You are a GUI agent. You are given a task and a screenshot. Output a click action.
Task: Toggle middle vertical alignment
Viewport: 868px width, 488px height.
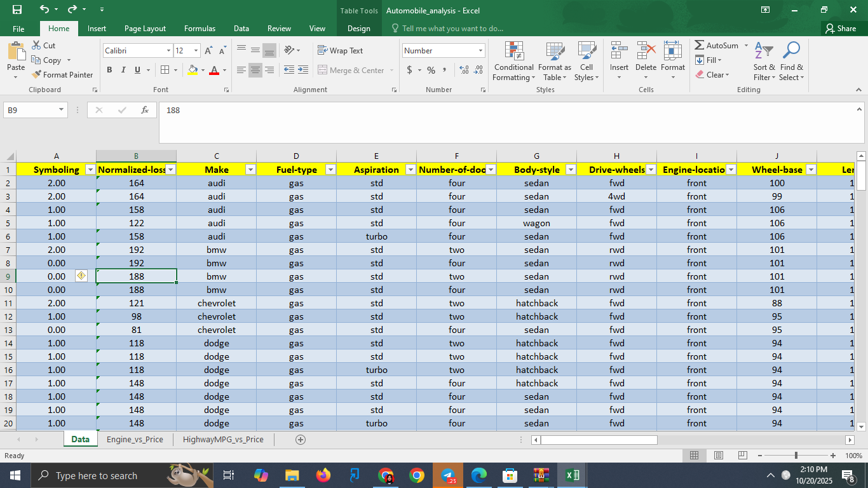pyautogui.click(x=255, y=51)
